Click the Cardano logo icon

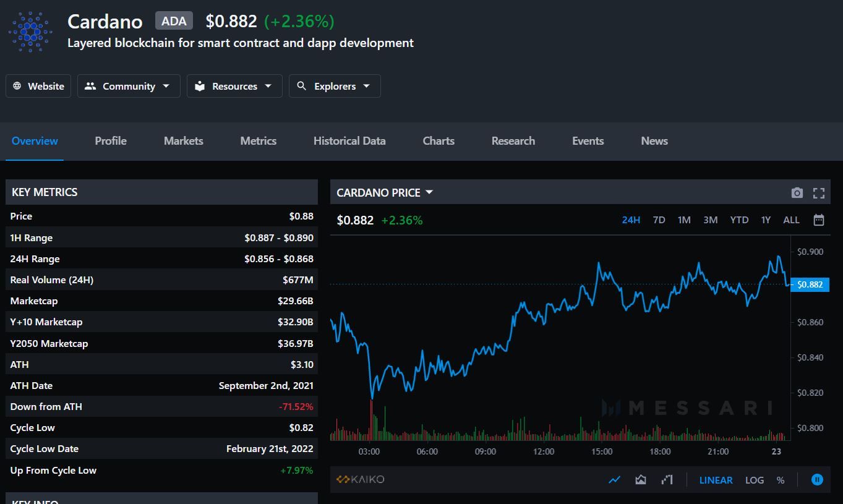(30, 32)
